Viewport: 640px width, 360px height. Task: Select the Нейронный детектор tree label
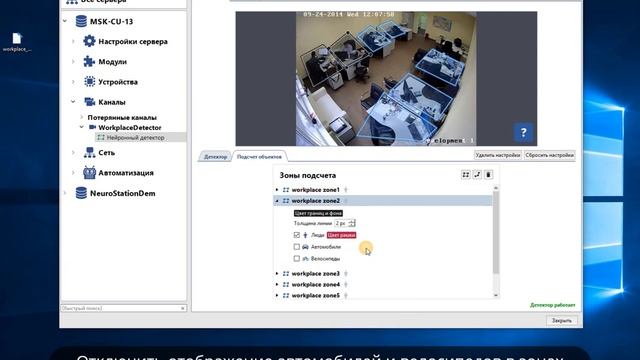point(136,138)
